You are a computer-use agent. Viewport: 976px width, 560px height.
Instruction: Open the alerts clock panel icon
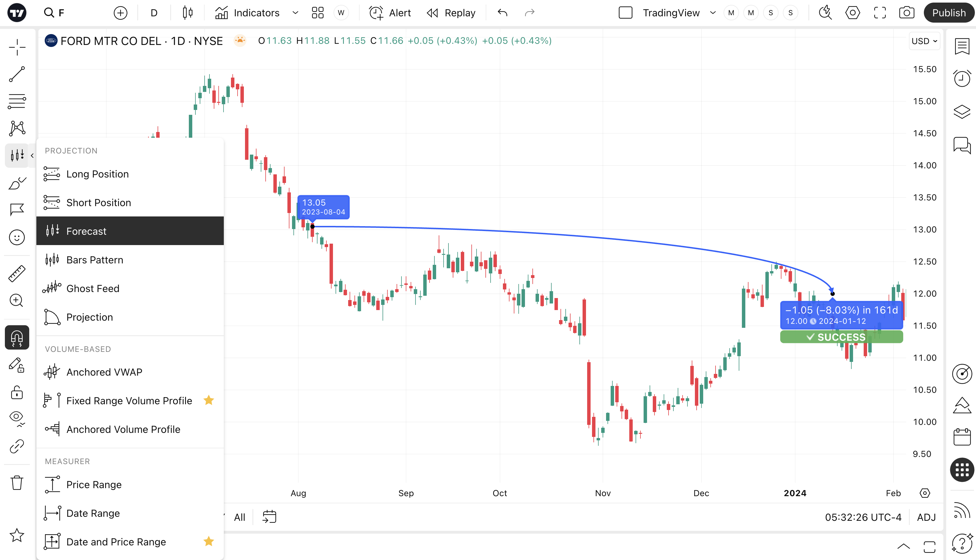[962, 78]
